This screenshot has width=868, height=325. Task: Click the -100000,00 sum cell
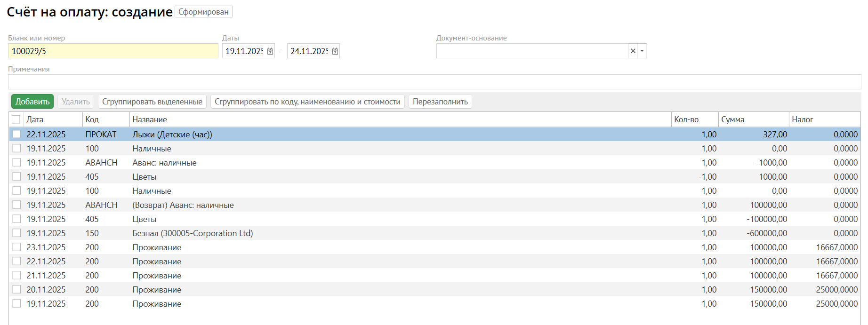coord(754,219)
